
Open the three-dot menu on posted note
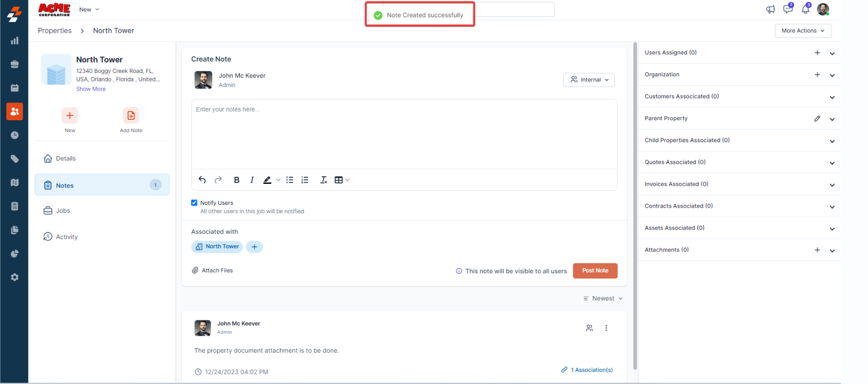point(606,328)
